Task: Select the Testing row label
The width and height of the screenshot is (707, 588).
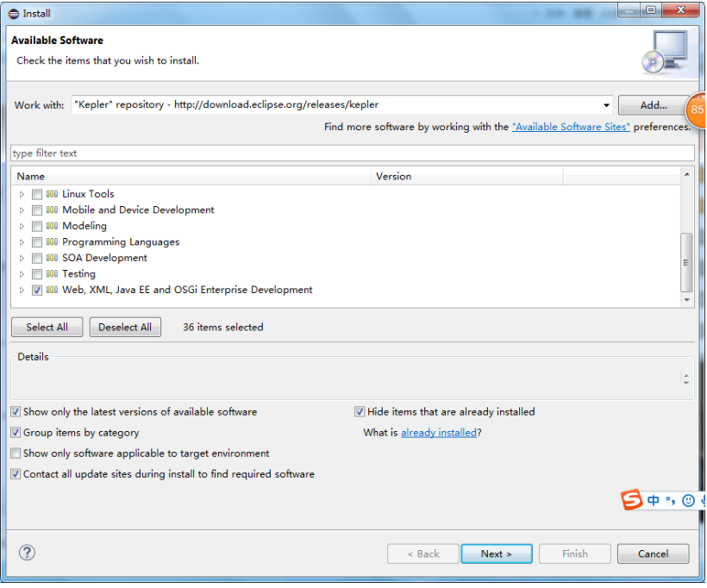Action: click(x=79, y=274)
